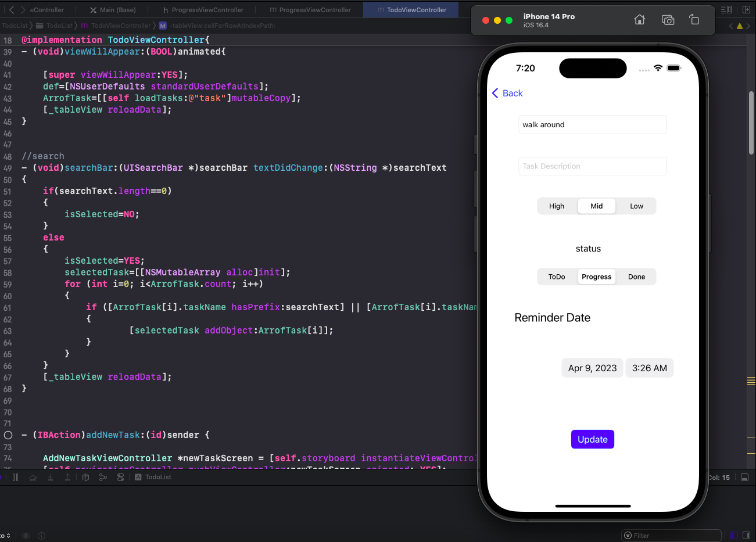
Task: Select Done status segment
Action: pyautogui.click(x=636, y=277)
